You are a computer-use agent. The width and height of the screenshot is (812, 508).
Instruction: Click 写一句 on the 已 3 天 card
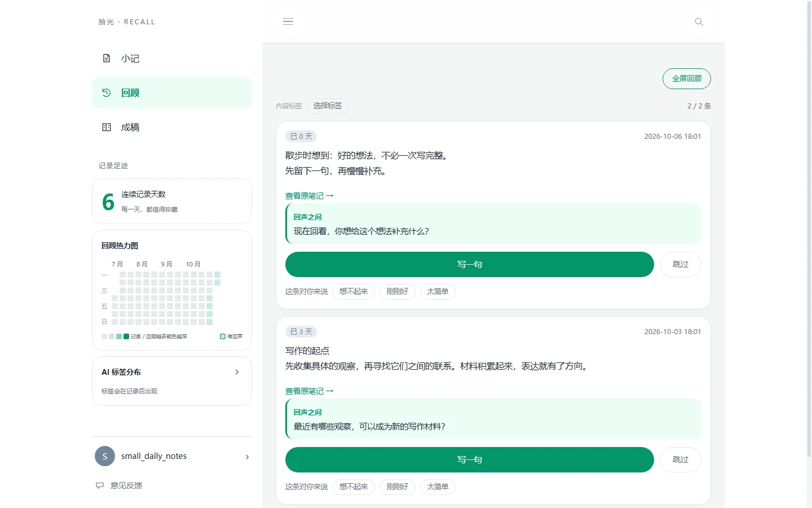tap(469, 459)
